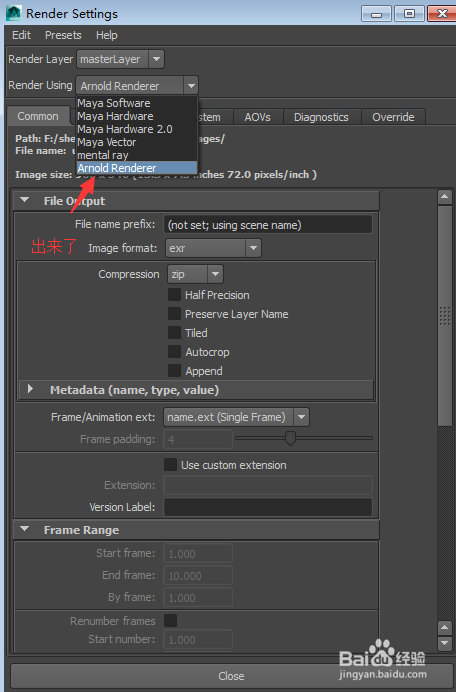Open the Compression zip dropdown
Screen dimensions: 456x692
coord(195,274)
